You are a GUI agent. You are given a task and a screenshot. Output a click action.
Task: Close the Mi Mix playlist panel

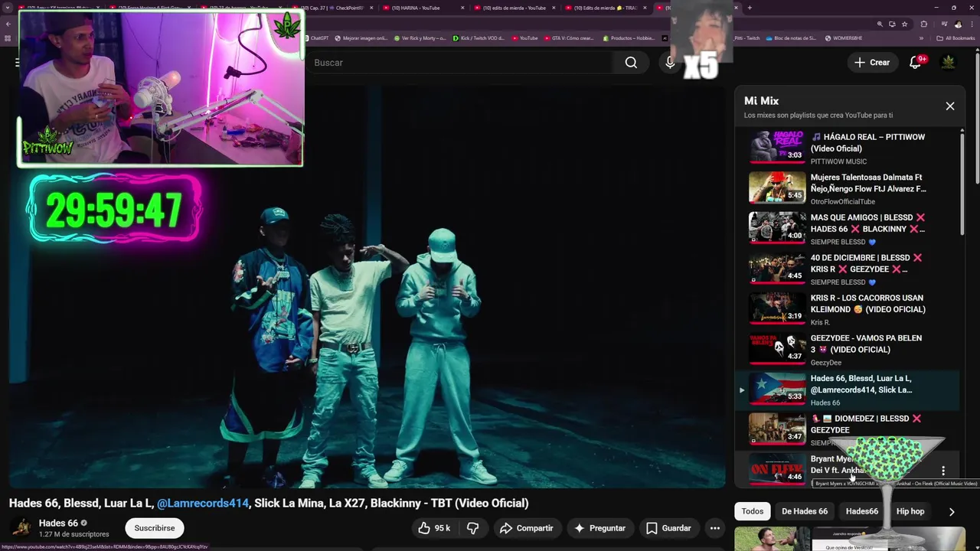coord(950,106)
